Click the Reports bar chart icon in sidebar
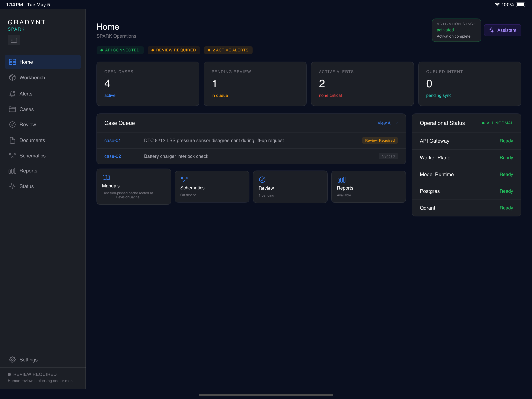Image resolution: width=532 pixels, height=399 pixels. point(12,171)
